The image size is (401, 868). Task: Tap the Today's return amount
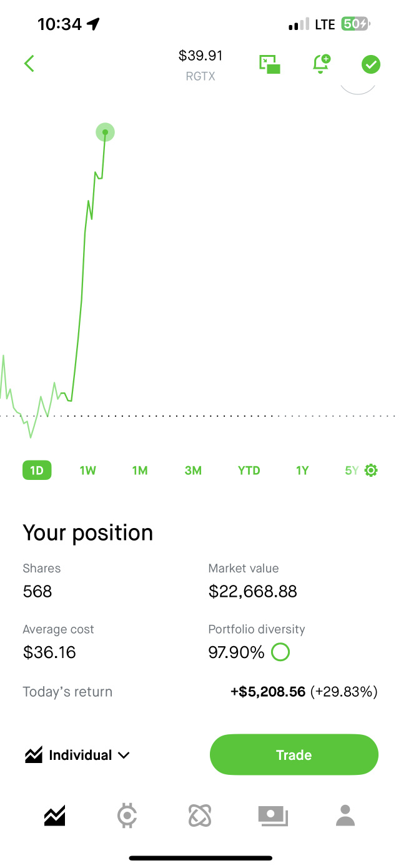coord(268,692)
